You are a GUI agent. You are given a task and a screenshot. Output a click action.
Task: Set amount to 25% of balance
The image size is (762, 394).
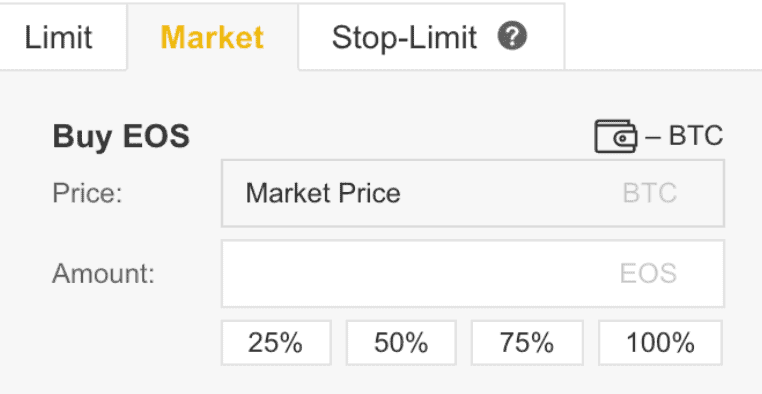pyautogui.click(x=276, y=343)
